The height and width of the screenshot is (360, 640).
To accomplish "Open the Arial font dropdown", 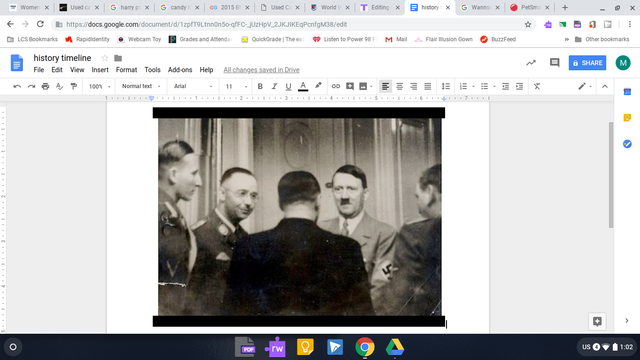I will (x=193, y=86).
